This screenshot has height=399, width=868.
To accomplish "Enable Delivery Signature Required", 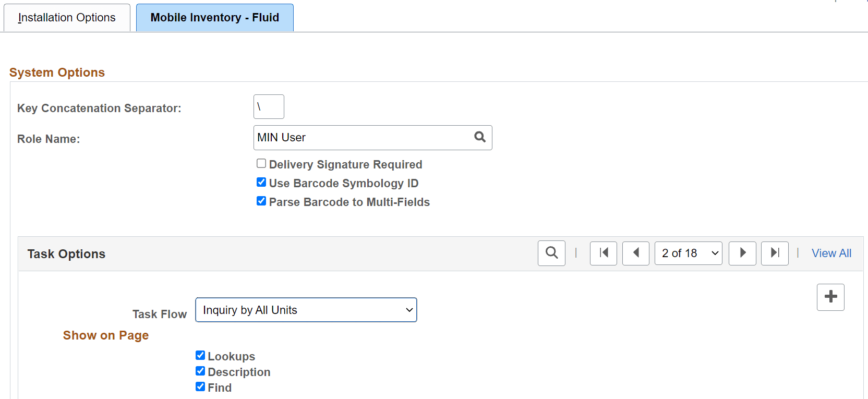I will point(261,163).
